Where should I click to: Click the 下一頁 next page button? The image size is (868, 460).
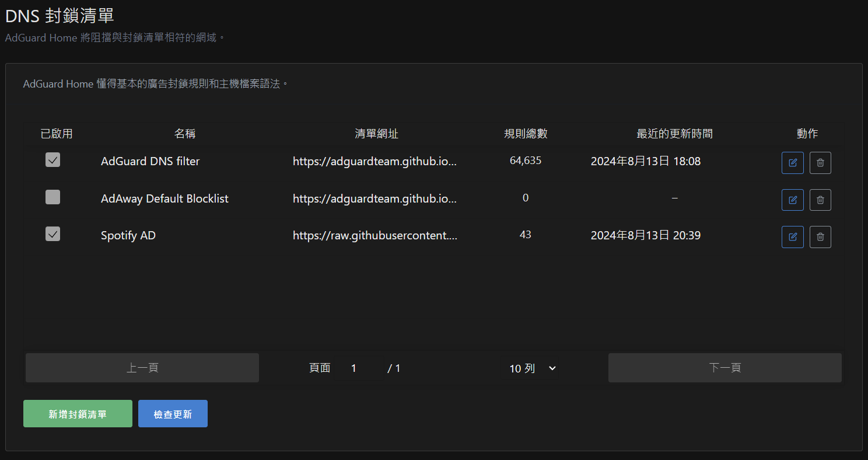[724, 368]
